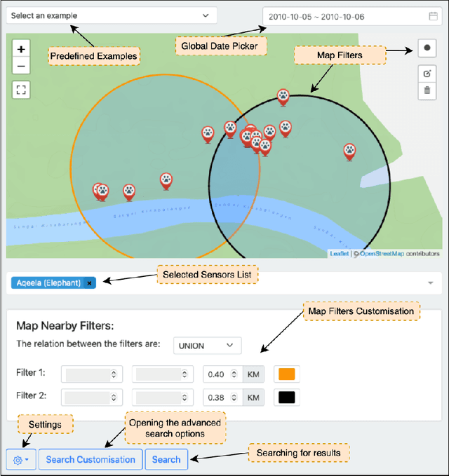Image resolution: width=449 pixels, height=476 pixels.
Task: Open the 'Select an example' dropdown
Action: [x=111, y=15]
